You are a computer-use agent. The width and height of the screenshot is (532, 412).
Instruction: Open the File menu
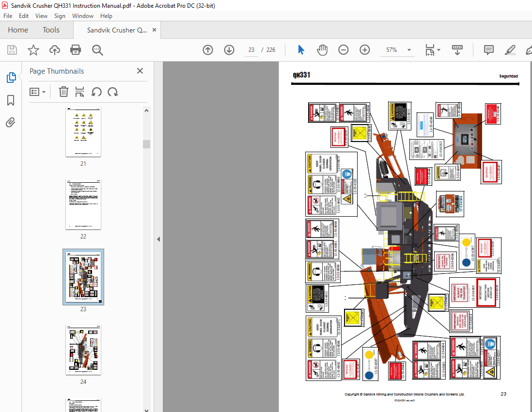[8, 16]
